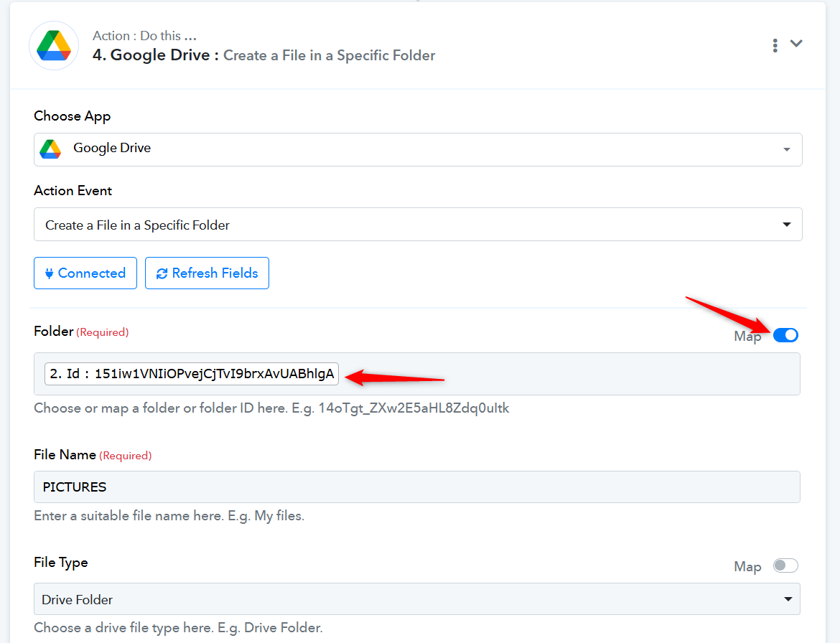Open the three-dot options menu

pyautogui.click(x=775, y=45)
